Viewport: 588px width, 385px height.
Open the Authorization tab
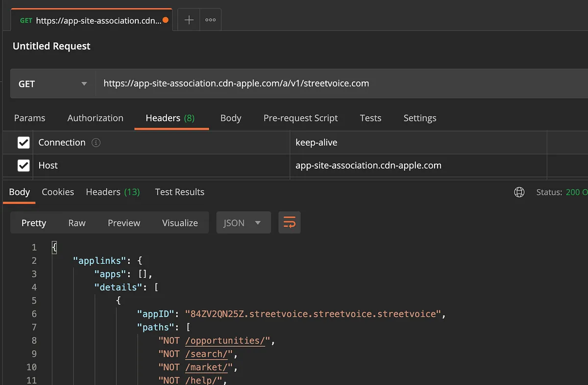tap(95, 118)
